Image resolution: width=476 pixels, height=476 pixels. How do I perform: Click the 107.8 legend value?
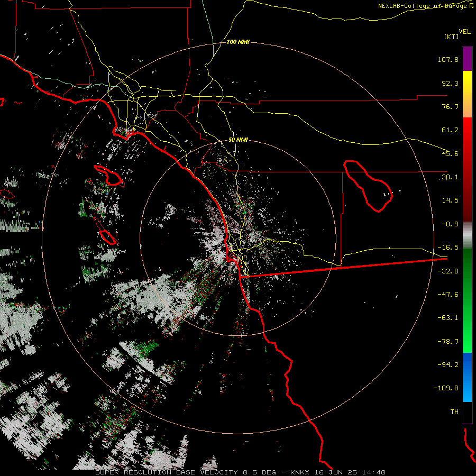point(448,59)
